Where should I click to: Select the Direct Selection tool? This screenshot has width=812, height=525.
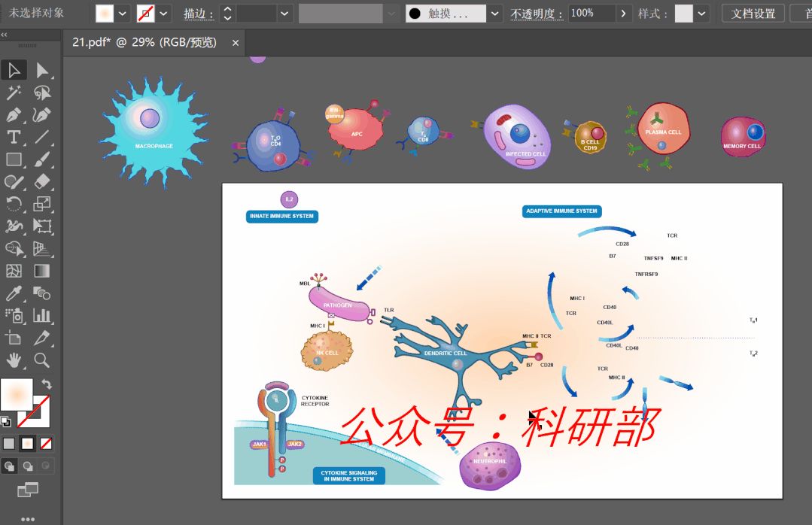(42, 70)
